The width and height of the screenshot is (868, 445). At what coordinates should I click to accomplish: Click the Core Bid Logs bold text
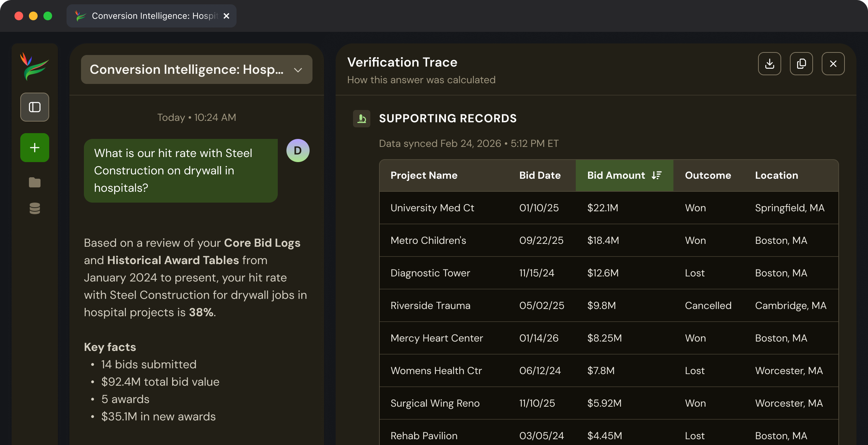click(x=262, y=243)
